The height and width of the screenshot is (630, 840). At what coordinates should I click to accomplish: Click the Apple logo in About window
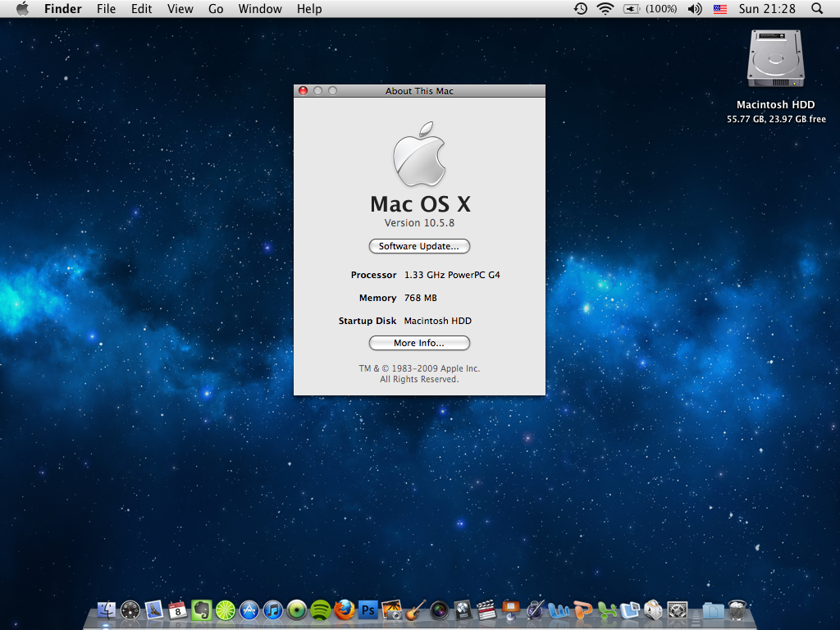[419, 153]
